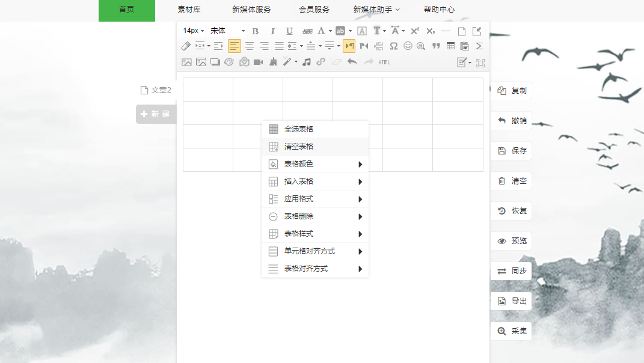Image resolution: width=644 pixels, height=363 pixels.
Task: Insert special character with Omega icon
Action: coord(393,46)
